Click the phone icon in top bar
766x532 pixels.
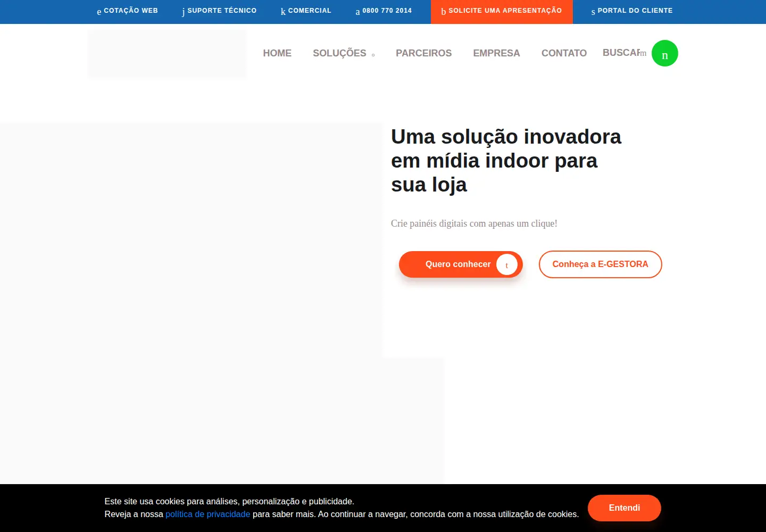[x=357, y=12]
